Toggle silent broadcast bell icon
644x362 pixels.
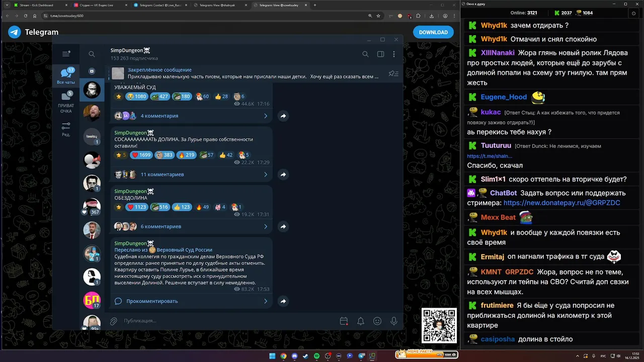click(361, 321)
